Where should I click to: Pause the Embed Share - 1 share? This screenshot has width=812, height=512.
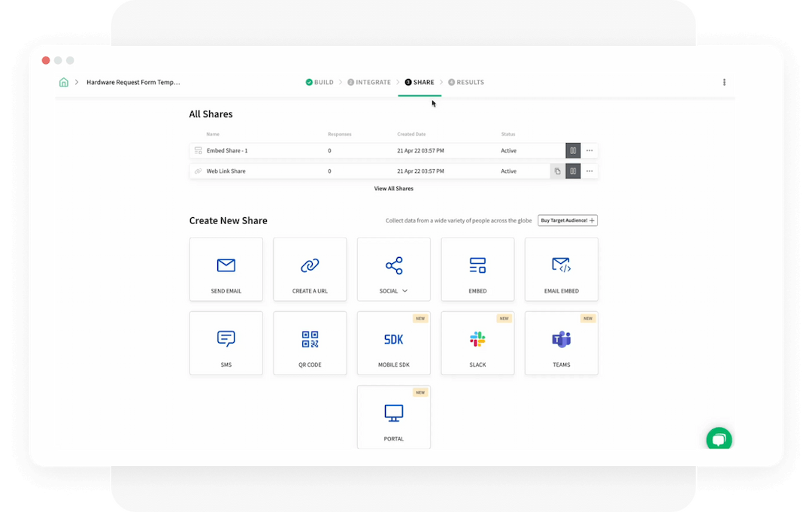[x=573, y=150]
